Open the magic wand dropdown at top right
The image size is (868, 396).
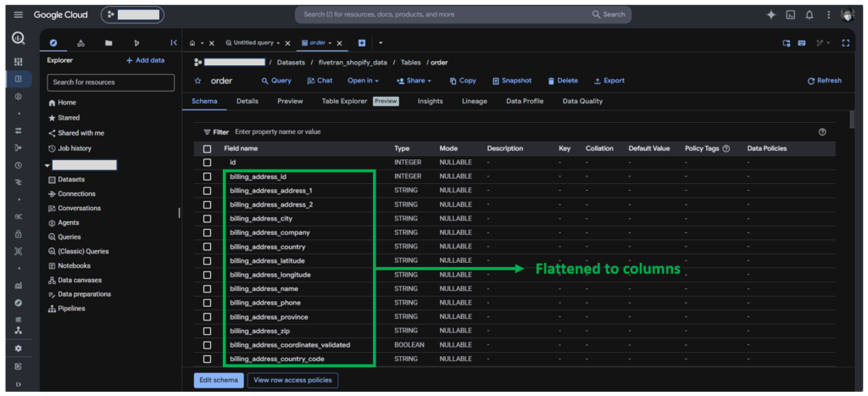coord(824,42)
